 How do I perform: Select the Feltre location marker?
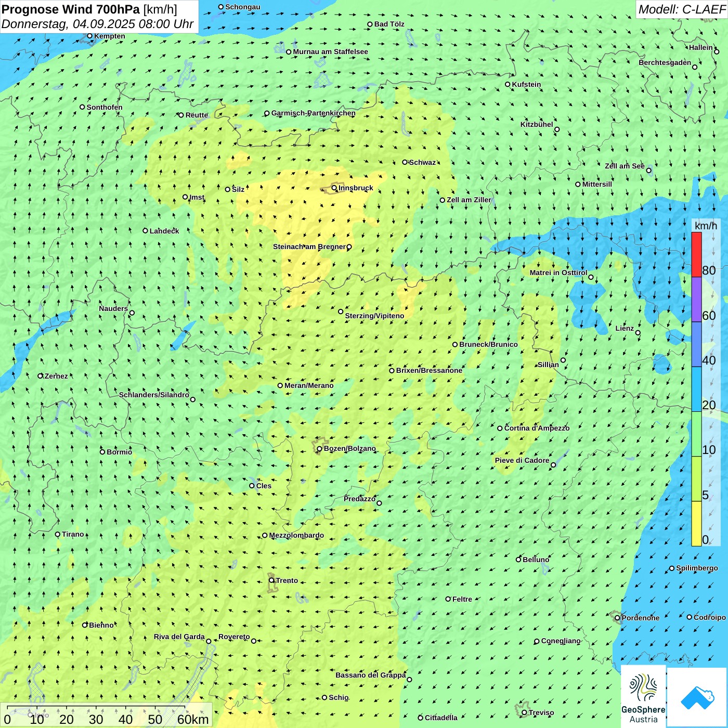pyautogui.click(x=448, y=599)
